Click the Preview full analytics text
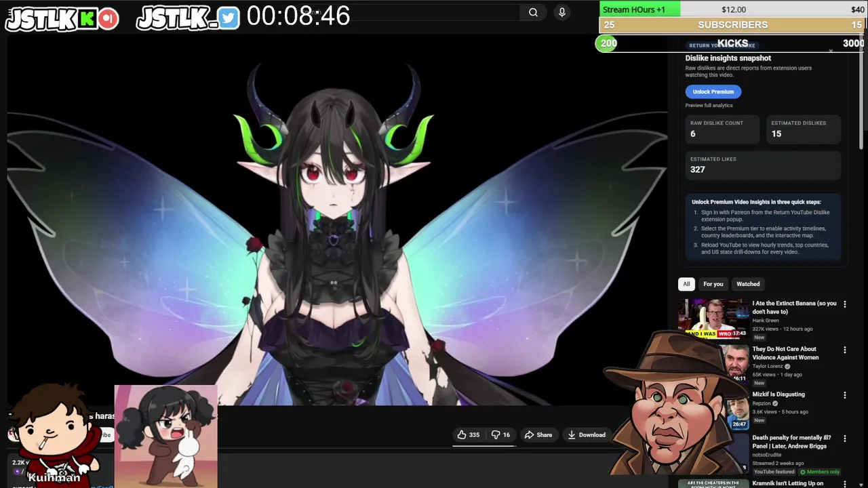The image size is (868, 488). click(709, 105)
